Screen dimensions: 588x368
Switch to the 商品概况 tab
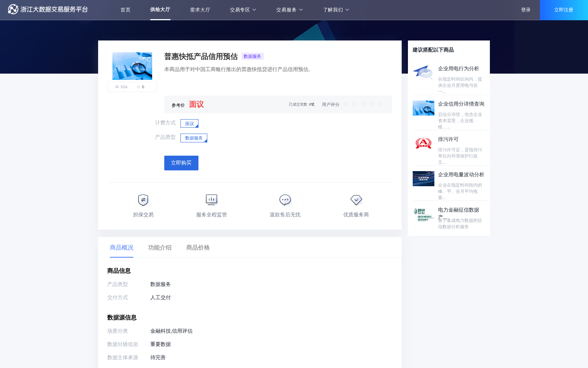(122, 248)
